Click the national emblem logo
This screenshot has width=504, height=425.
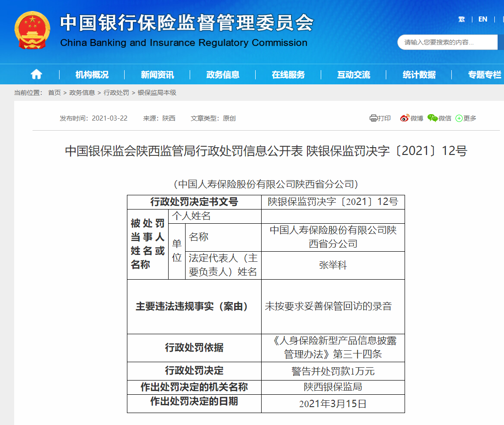pyautogui.click(x=32, y=30)
